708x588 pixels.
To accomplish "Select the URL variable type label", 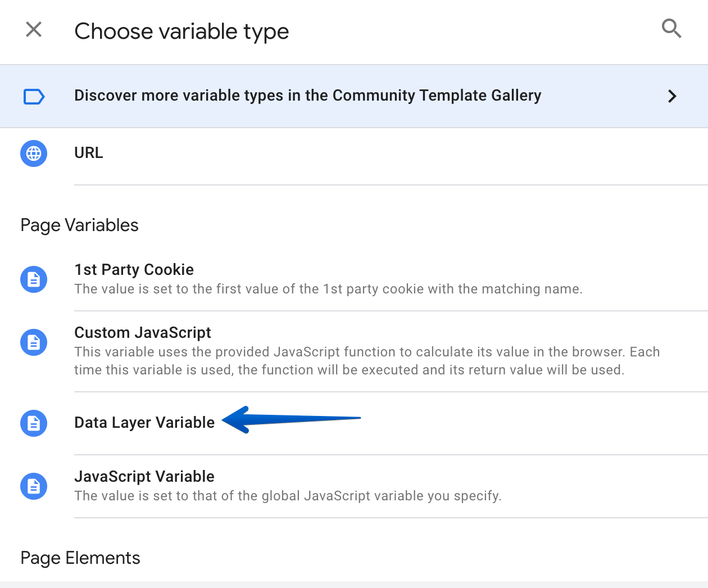I will click(x=89, y=153).
